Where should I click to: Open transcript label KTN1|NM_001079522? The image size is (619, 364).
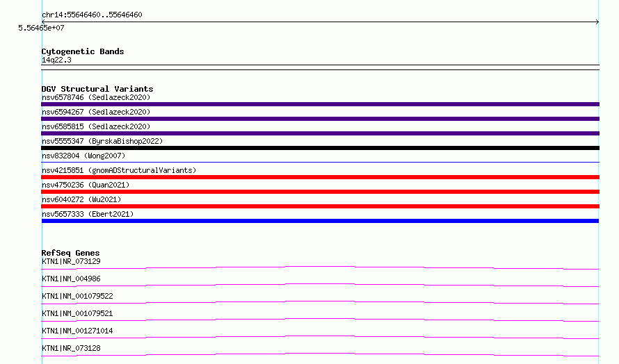77,296
